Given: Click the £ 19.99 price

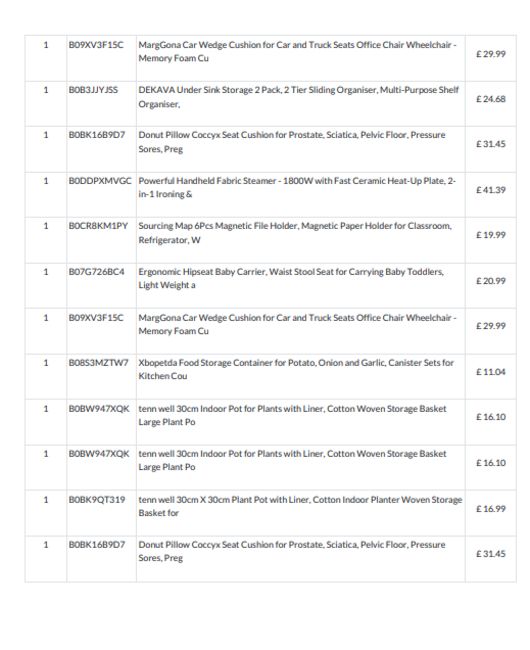Looking at the screenshot, I should click(x=491, y=235).
